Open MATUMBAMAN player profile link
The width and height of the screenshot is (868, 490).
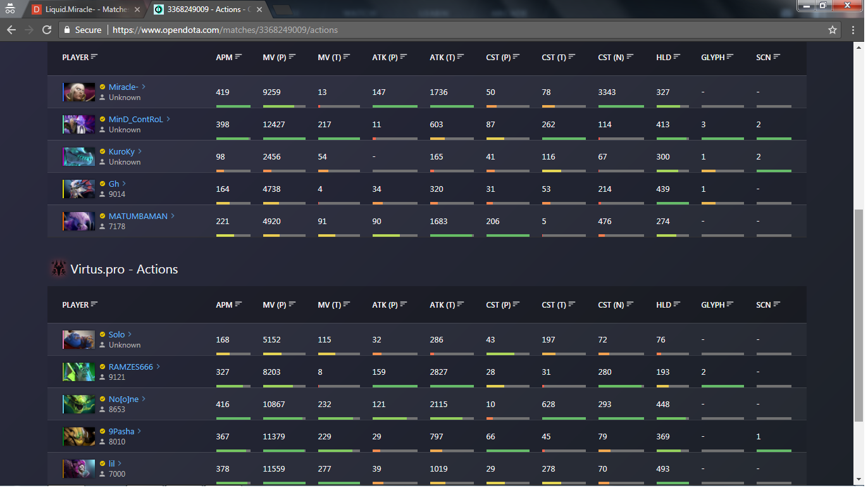click(138, 216)
